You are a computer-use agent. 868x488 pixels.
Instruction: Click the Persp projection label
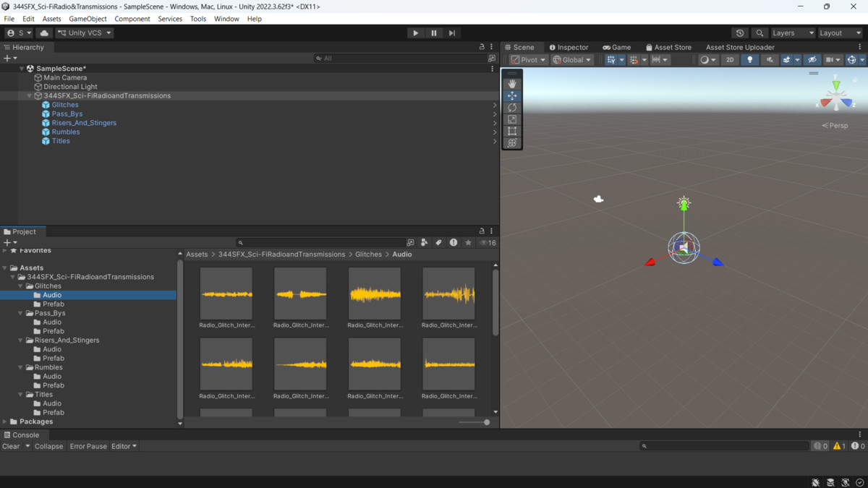pos(835,126)
